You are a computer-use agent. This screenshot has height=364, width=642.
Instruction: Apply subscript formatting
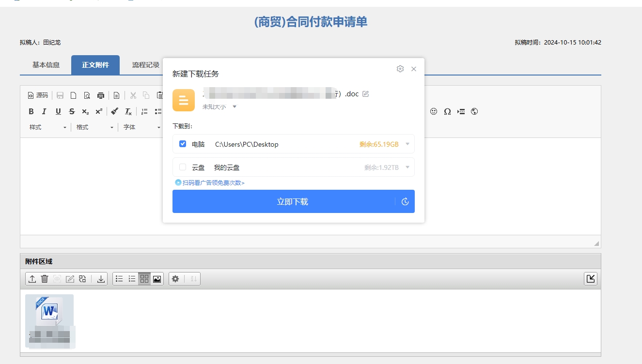[x=85, y=111]
